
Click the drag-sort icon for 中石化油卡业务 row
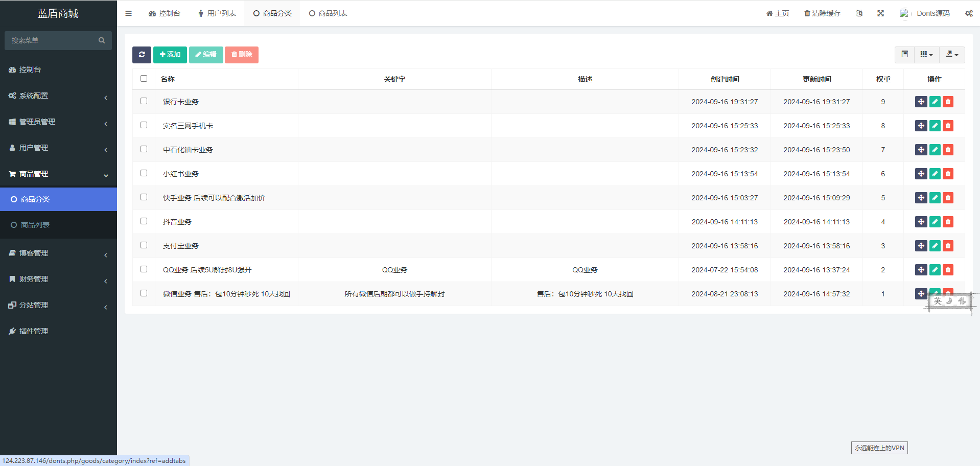click(921, 150)
